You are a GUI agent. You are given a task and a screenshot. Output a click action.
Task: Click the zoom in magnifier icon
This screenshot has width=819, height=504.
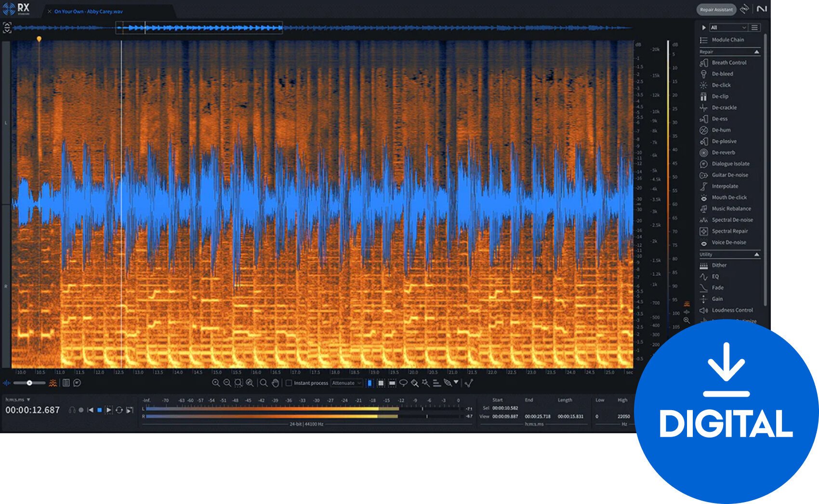[x=216, y=383]
